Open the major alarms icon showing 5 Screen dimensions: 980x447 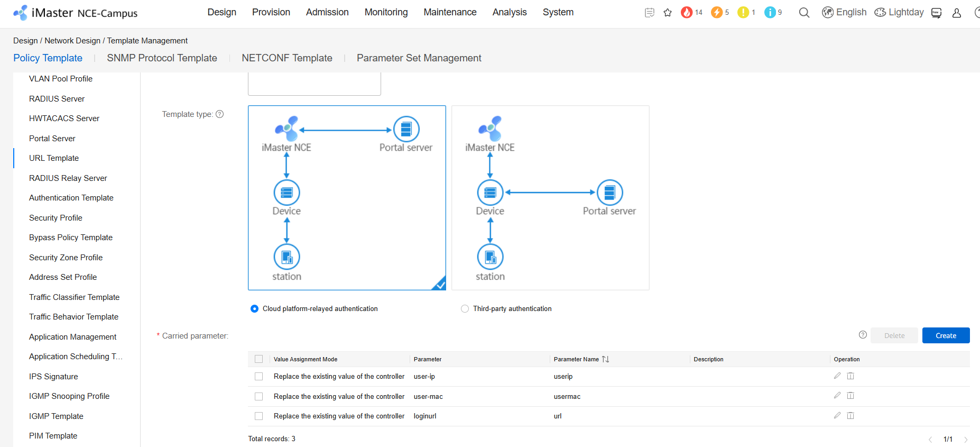point(717,12)
